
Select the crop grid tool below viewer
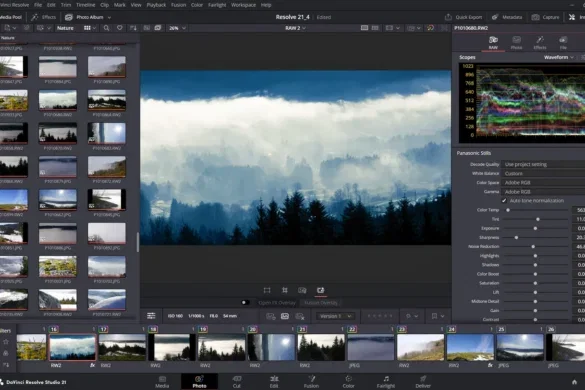pos(285,290)
